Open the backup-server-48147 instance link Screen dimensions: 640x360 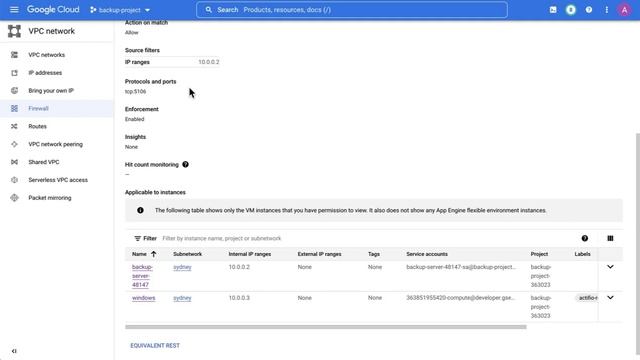tap(142, 276)
